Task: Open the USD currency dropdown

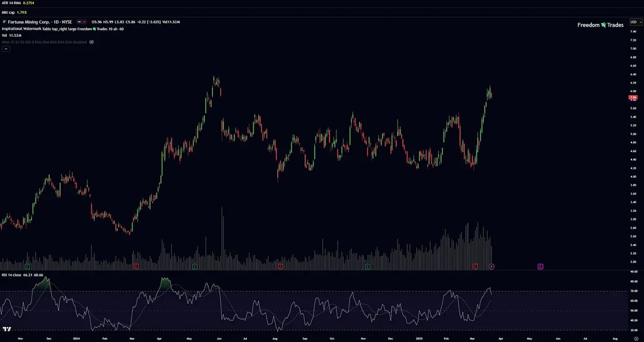Action: (636, 22)
